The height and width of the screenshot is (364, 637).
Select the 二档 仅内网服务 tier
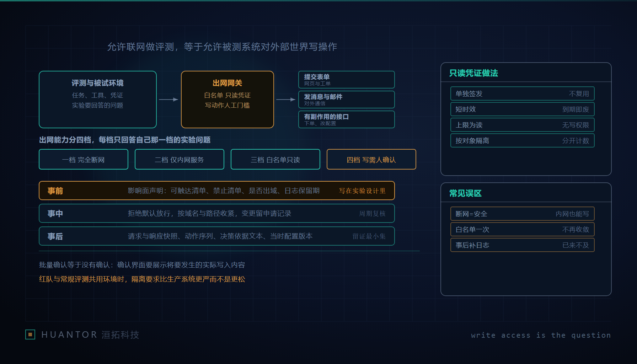(180, 159)
